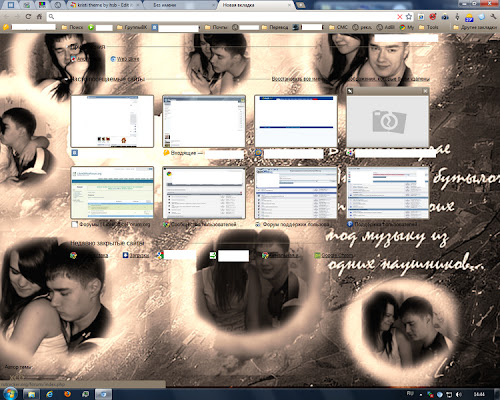The image size is (500, 400).
Task: Click the 'My' bookmark with Chrome icon
Action: point(407,27)
